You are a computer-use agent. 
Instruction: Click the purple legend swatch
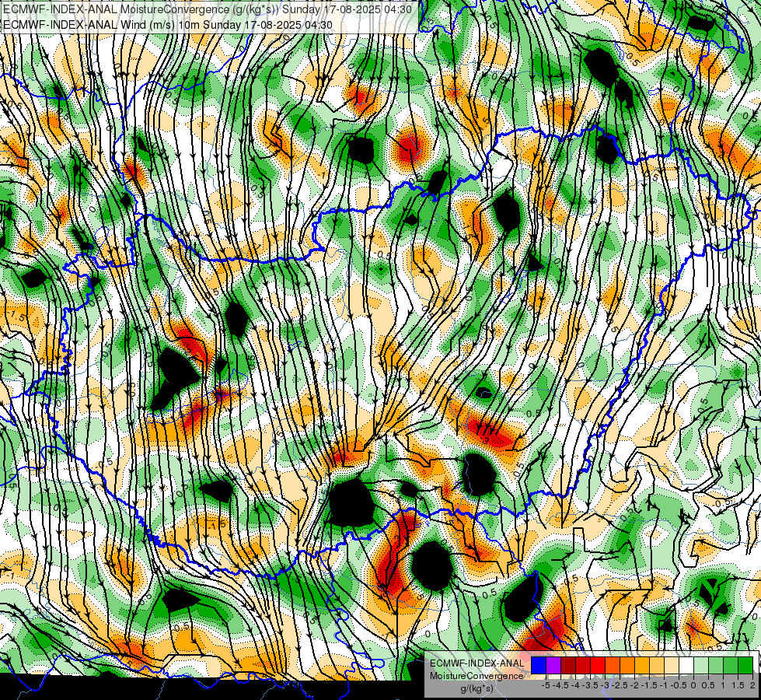pyautogui.click(x=553, y=665)
